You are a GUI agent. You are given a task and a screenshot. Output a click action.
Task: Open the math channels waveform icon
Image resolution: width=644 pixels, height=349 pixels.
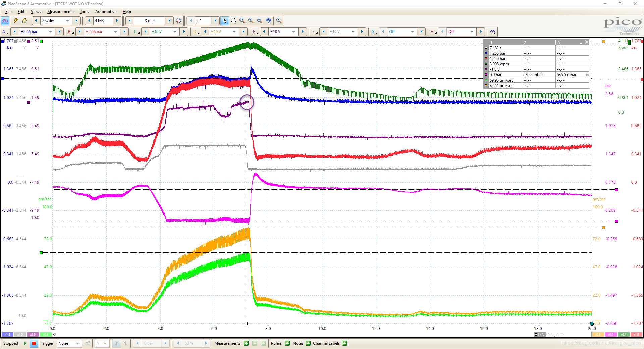click(x=493, y=32)
